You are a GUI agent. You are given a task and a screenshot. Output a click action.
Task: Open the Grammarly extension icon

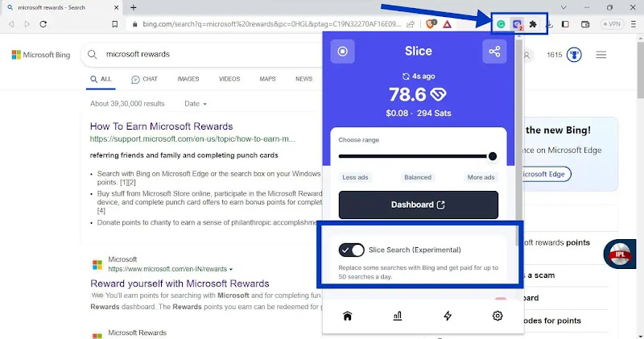[x=501, y=24]
